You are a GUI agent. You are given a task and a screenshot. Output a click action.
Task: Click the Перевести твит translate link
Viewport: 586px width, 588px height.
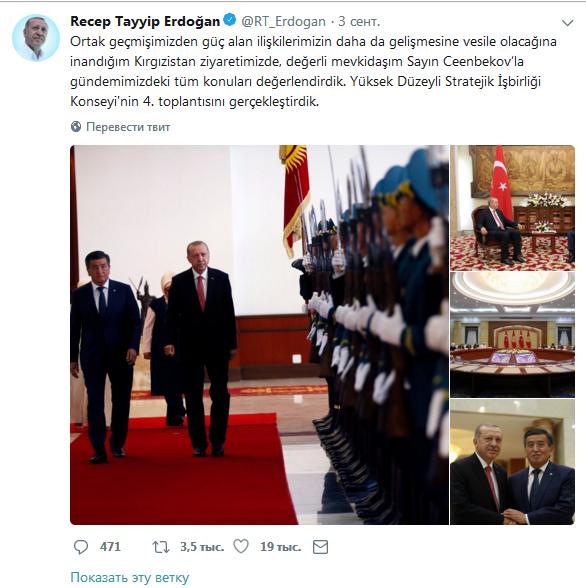pos(128,127)
